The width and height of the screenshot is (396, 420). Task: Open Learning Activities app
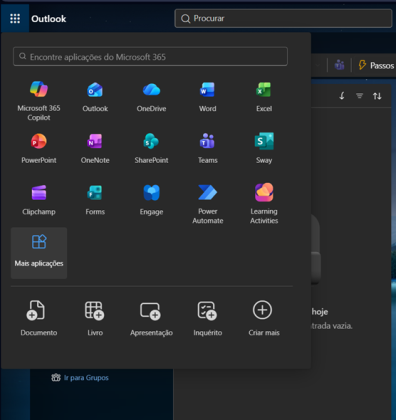point(264,204)
